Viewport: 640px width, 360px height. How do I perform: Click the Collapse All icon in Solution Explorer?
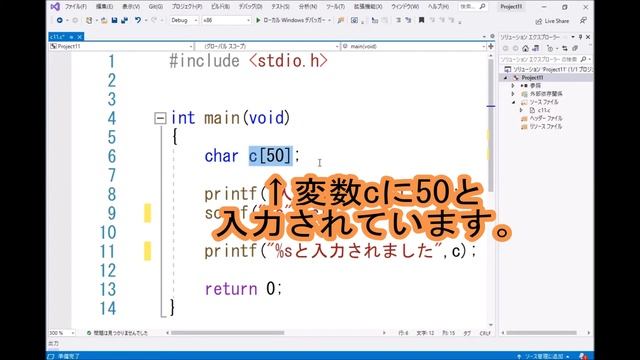point(575,49)
